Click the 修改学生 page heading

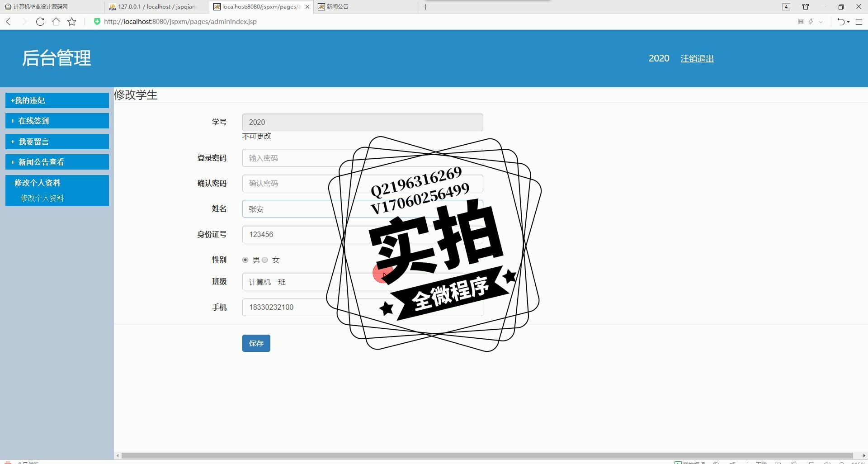click(136, 95)
